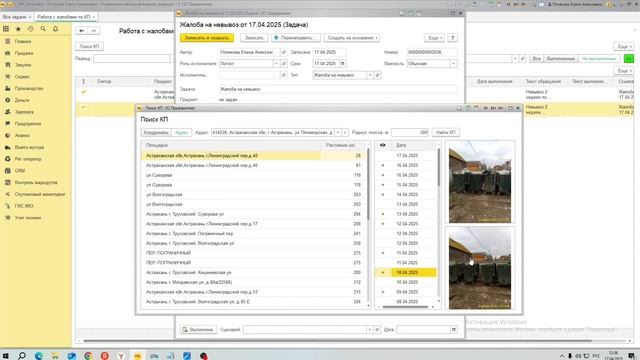Click Найти КП button
This screenshot has height=360, width=640.
click(x=445, y=133)
